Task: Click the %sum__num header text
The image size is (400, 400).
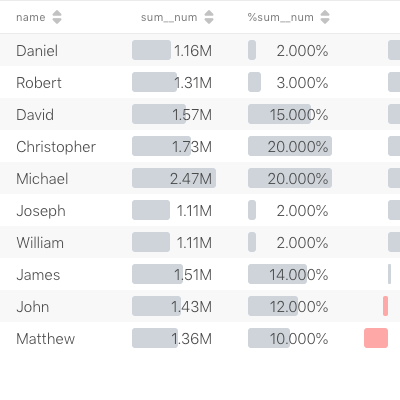Action: [280, 17]
